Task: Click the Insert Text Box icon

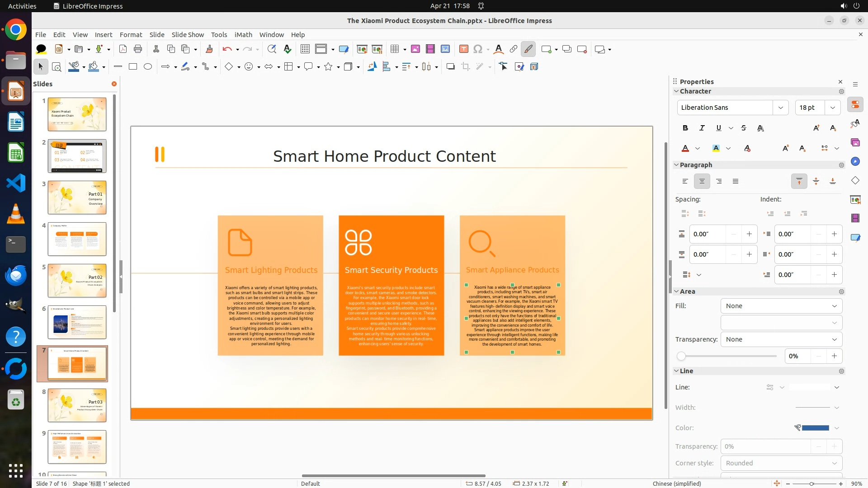Action: pyautogui.click(x=463, y=49)
